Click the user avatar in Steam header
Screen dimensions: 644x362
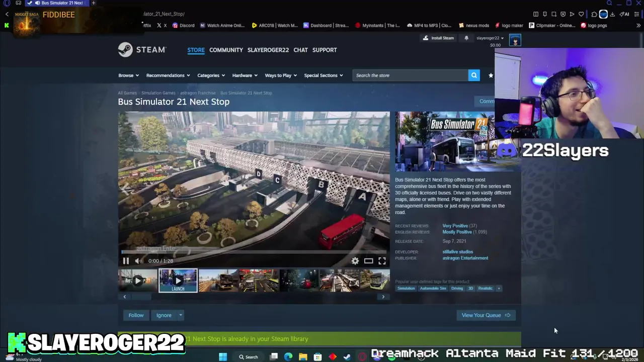515,40
